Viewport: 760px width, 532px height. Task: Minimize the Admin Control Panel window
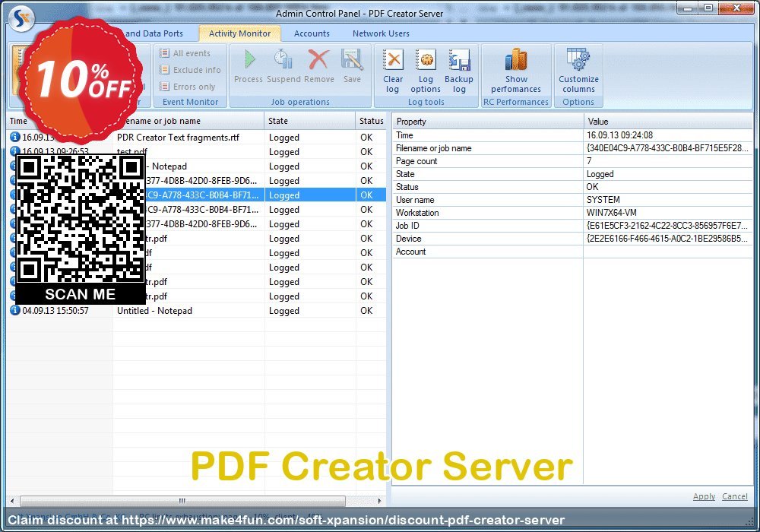pyautogui.click(x=687, y=8)
